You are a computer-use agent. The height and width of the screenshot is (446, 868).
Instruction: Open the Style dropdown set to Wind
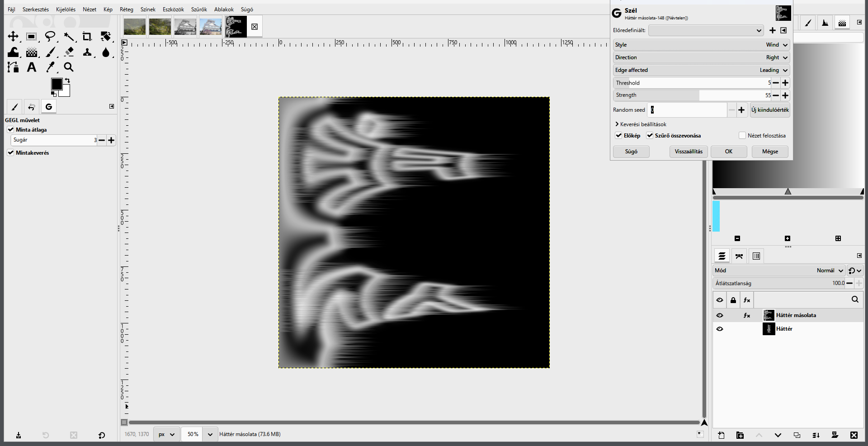pyautogui.click(x=701, y=45)
